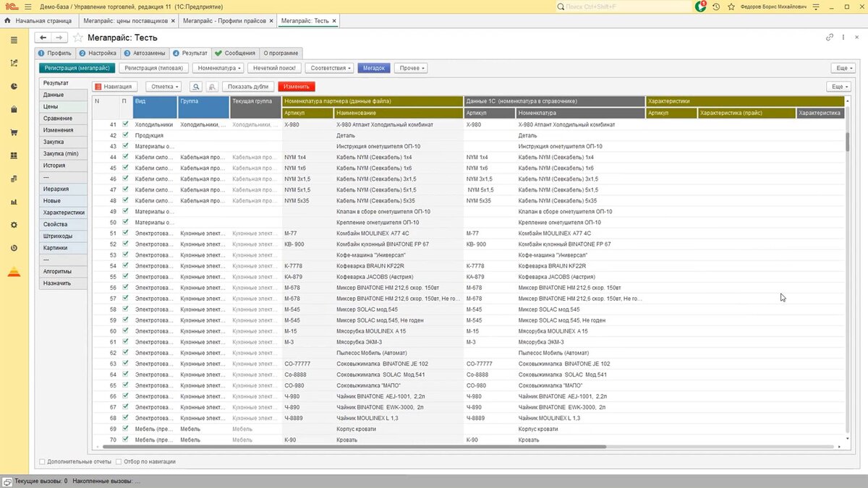The image size is (868, 488).
Task: Toggle checkbox in row 70 Кровать
Action: (125, 439)
